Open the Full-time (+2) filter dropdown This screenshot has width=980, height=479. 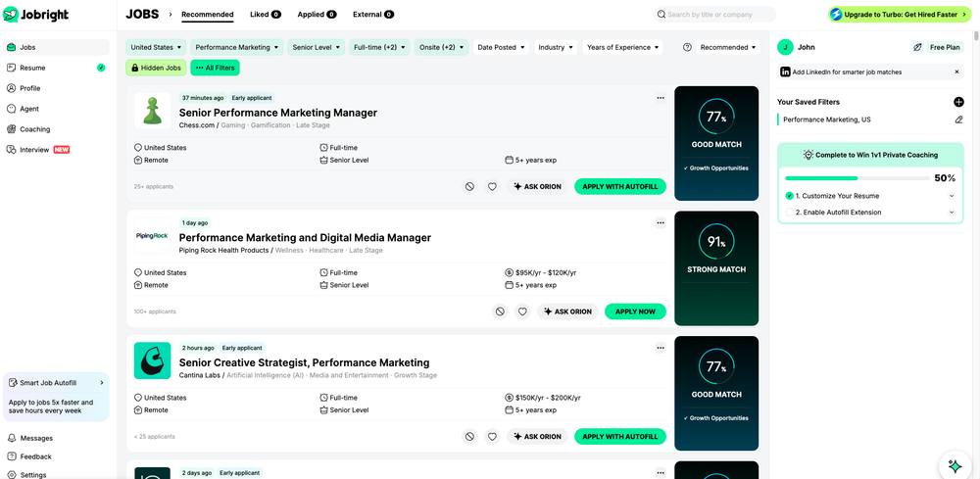click(379, 47)
